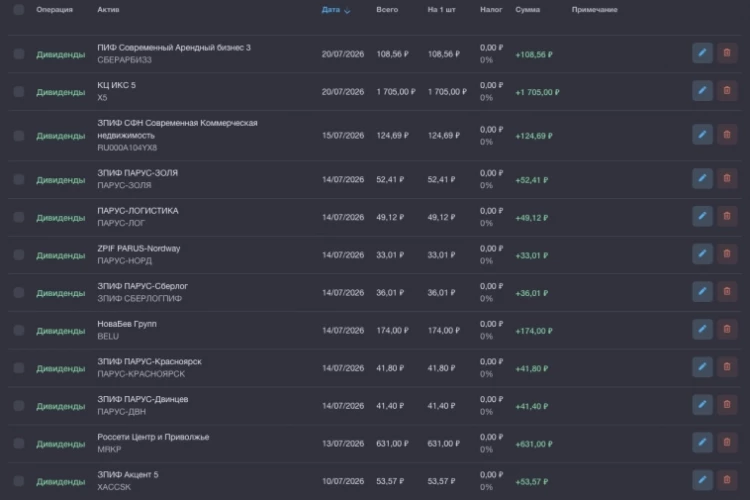Open the Россети Центр и Приволжье asset
This screenshot has height=500, width=750.
[153, 437]
